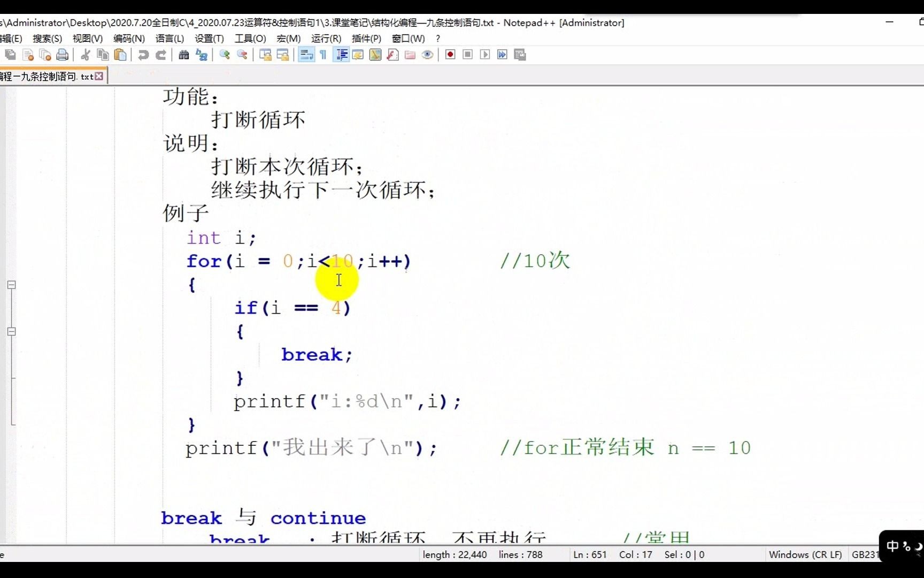Open the 语言(L) menu
Viewport: 924px width, 578px height.
coord(170,39)
